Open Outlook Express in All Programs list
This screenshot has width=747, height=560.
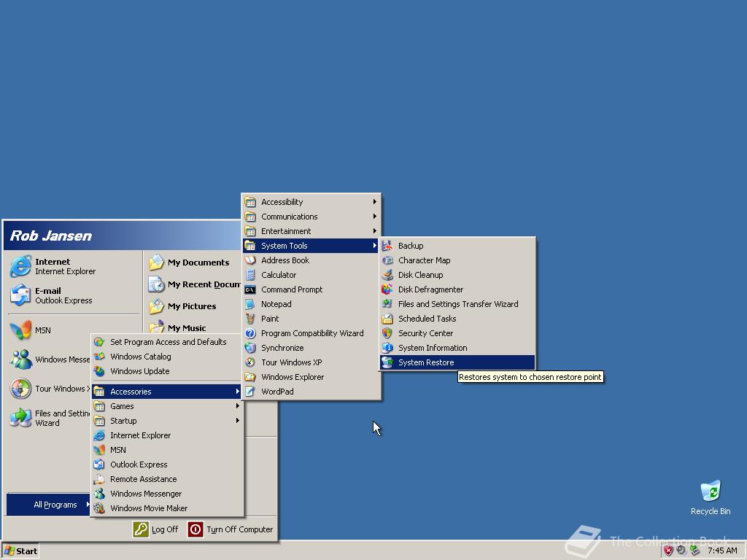[167, 464]
